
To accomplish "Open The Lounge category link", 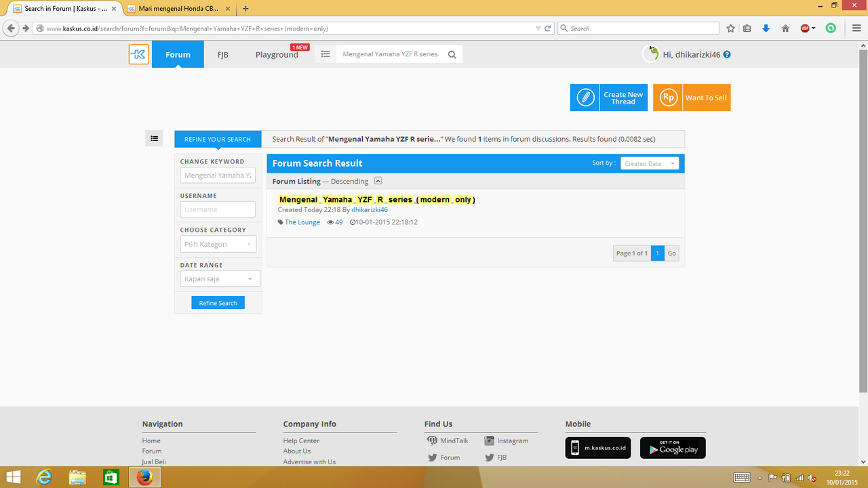I will pyautogui.click(x=302, y=222).
